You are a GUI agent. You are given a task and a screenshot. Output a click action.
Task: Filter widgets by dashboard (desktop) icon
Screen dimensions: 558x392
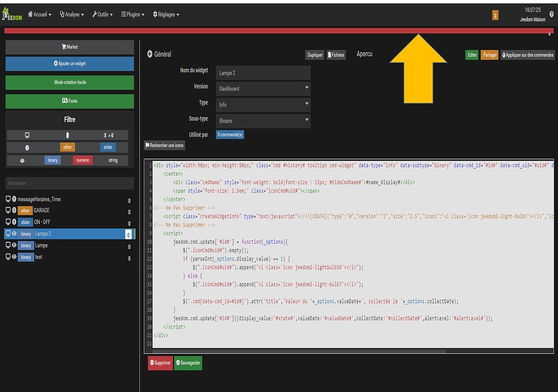coord(27,135)
